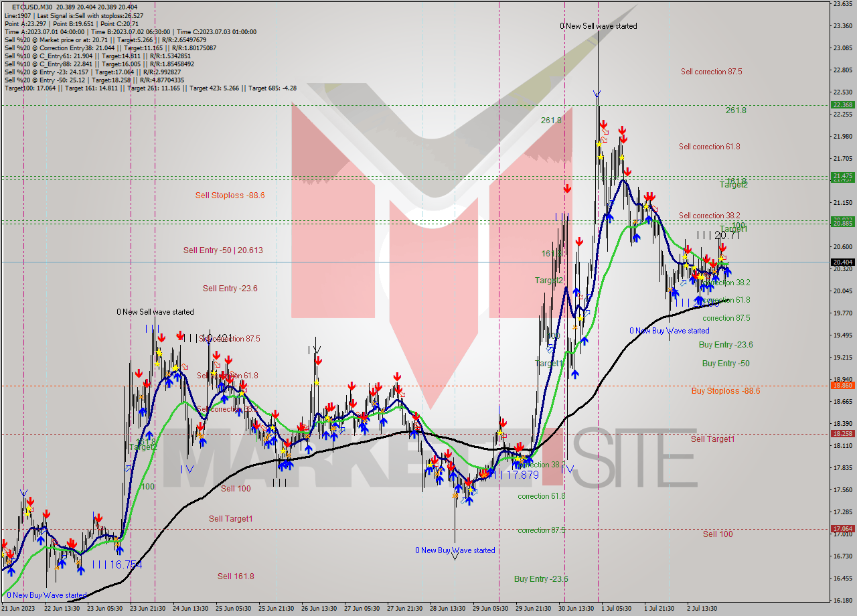Click the 17.835 price axis value
The width and height of the screenshot is (857, 616).
pos(842,468)
